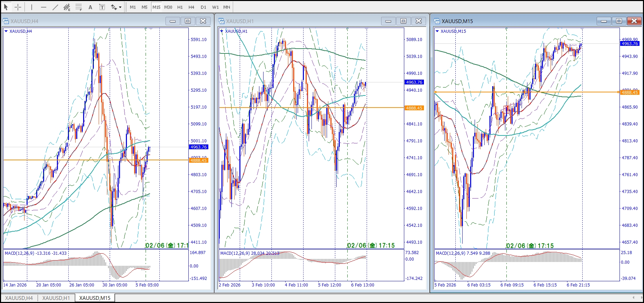The width and height of the screenshot is (644, 303).
Task: Expand the XAUUSD,H4 chart title triangle
Action: pyautogui.click(x=6, y=31)
